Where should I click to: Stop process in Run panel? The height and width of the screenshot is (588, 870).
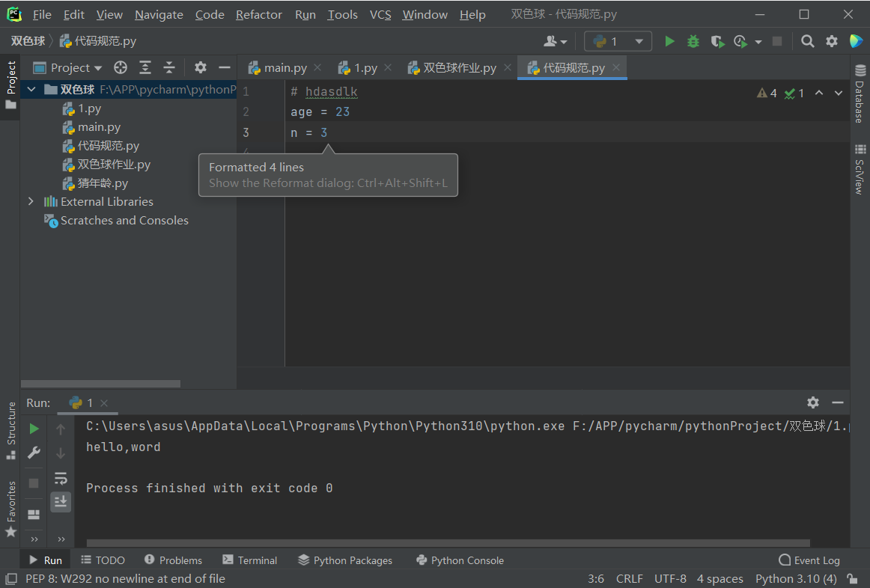[x=34, y=483]
